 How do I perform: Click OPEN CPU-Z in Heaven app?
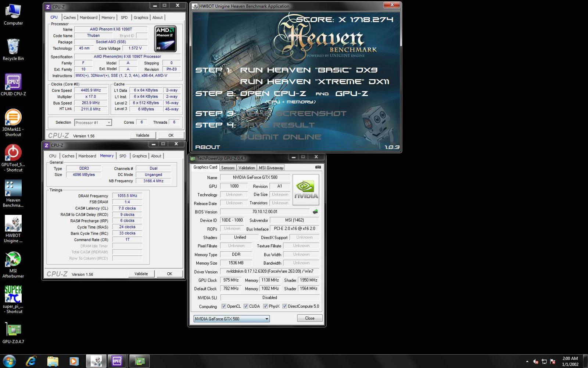[273, 93]
